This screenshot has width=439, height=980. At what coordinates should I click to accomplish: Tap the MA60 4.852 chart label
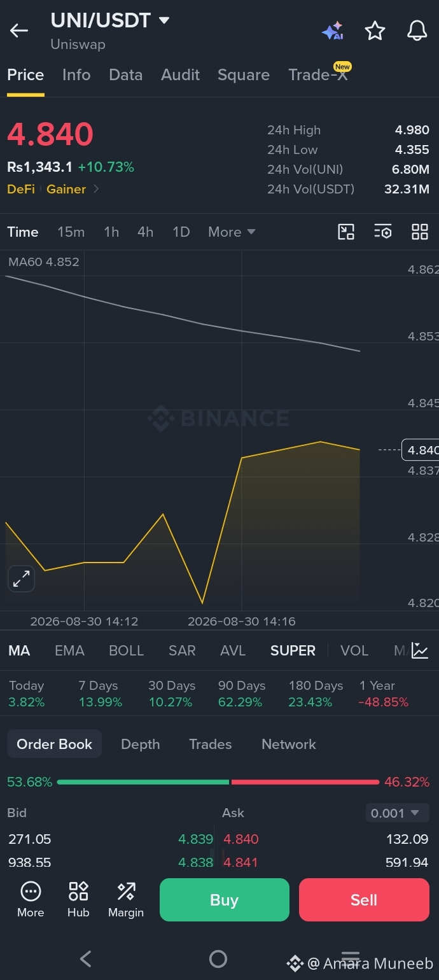pyautogui.click(x=44, y=262)
